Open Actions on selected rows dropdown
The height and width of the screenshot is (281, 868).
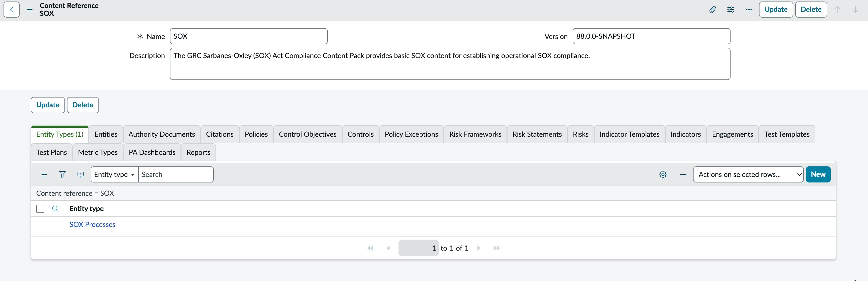[748, 174]
